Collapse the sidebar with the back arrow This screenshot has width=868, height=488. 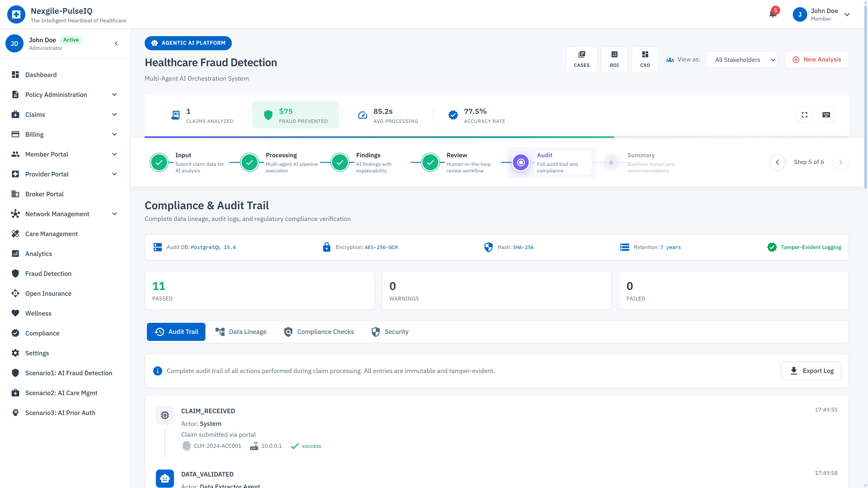tap(116, 43)
